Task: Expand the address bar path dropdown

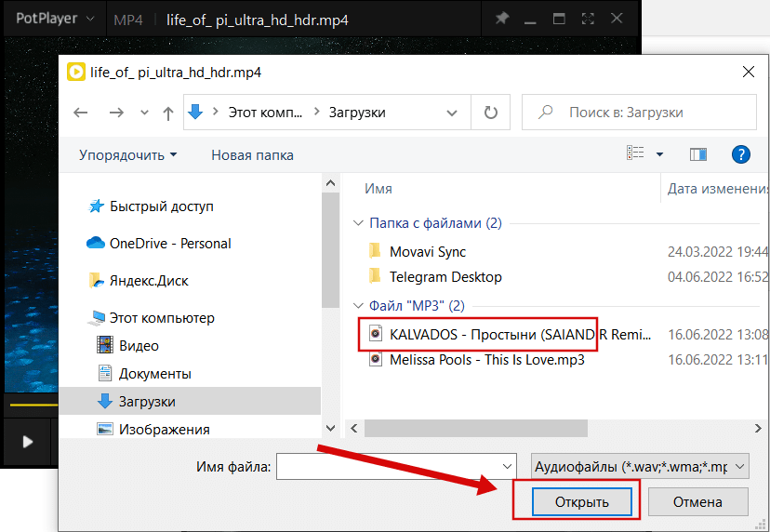Action: [452, 113]
